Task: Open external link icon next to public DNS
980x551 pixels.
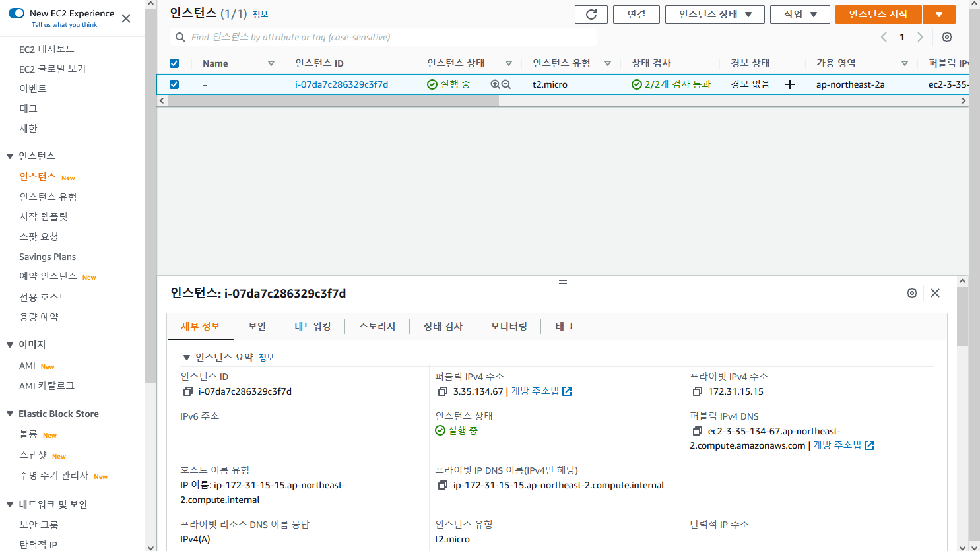Action: tap(869, 445)
